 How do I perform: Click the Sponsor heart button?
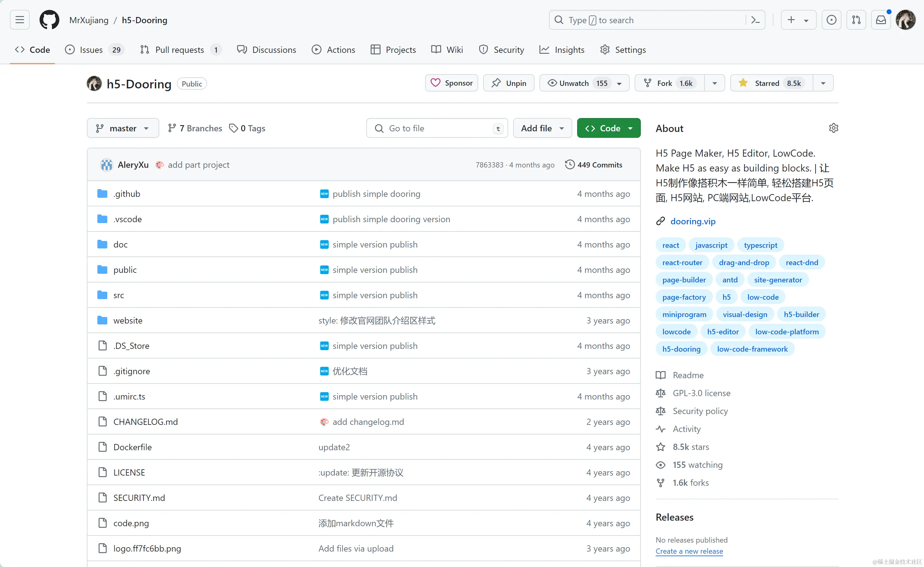[x=451, y=83]
